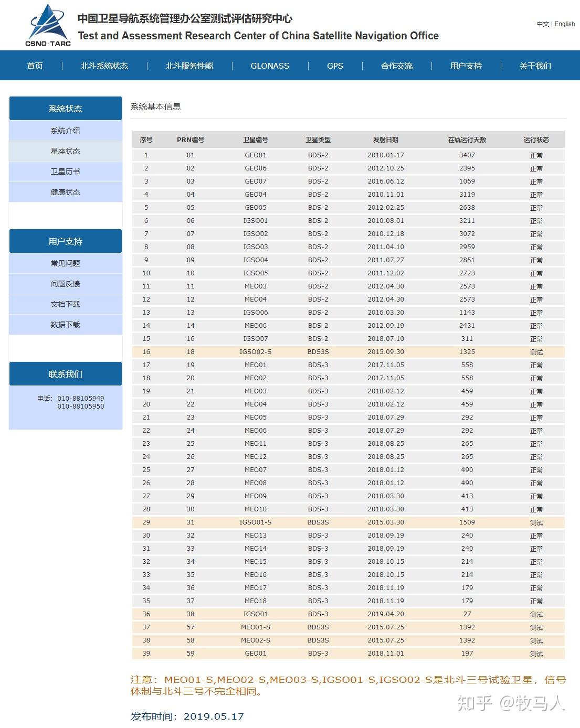Image resolution: width=580 pixels, height=728 pixels.
Task: Open the 数据下载 sidebar link
Action: point(66,325)
